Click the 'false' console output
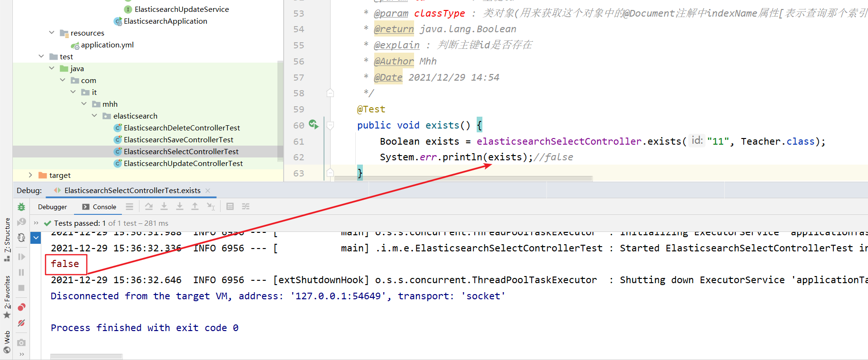This screenshot has width=868, height=360. pyautogui.click(x=65, y=264)
